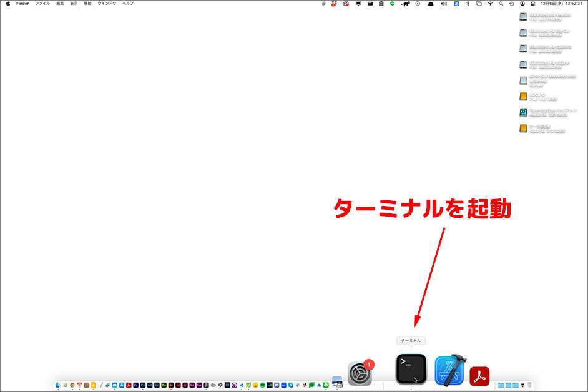588x392 pixels.
Task: Open the 編集 menu
Action: [60, 3]
